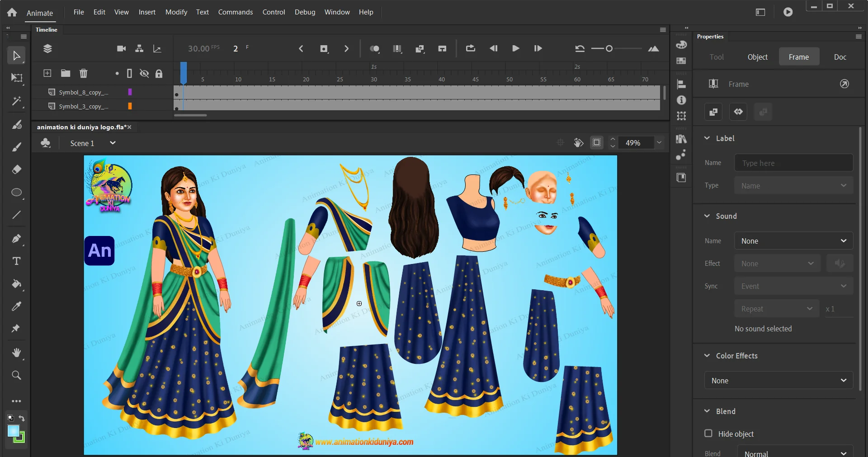
Task: Select the Eyedropper tool
Action: click(x=17, y=306)
